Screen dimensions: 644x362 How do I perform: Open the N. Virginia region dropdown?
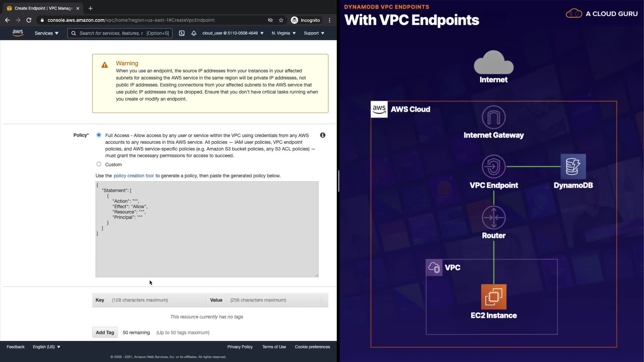click(x=284, y=33)
